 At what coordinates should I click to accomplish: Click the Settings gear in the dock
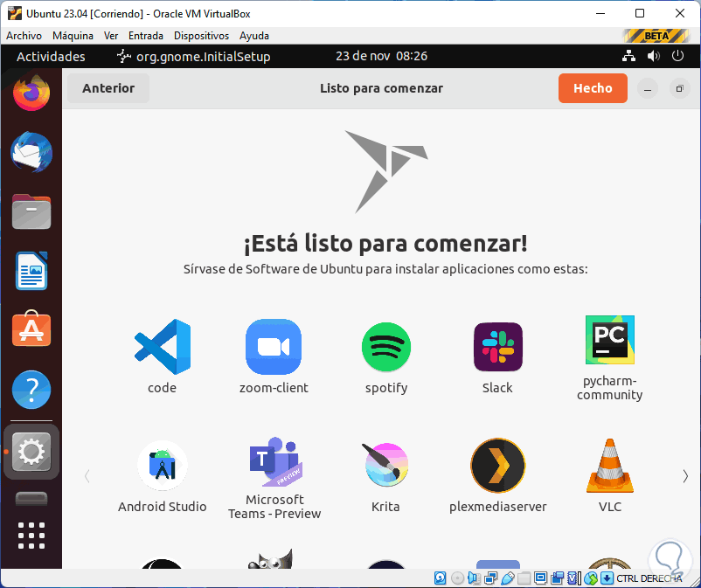pos(31,452)
